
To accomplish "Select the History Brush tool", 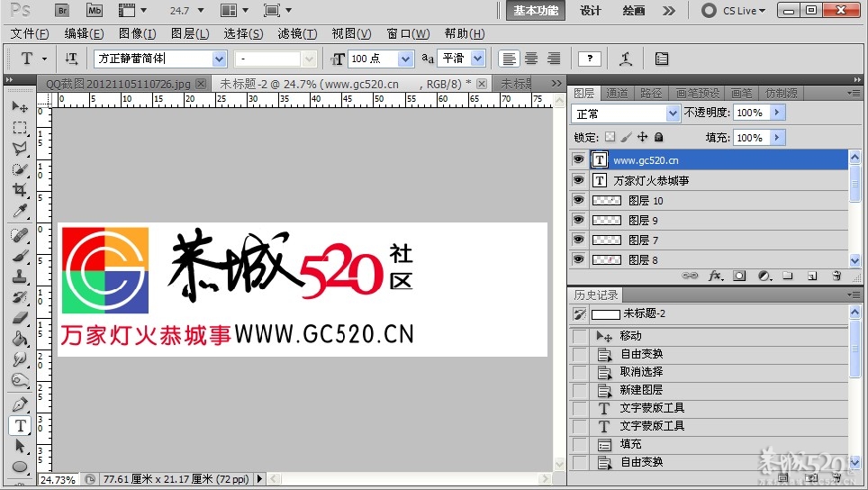I will click(x=20, y=297).
